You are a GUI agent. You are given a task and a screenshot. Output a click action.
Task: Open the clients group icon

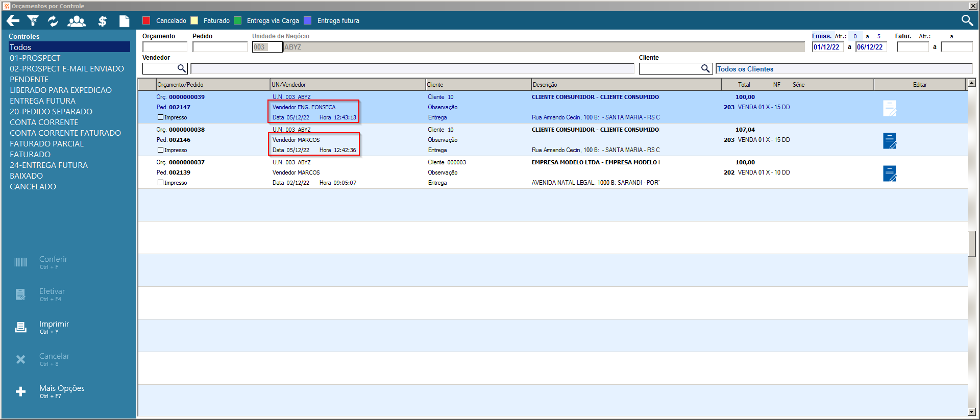[x=77, y=21]
